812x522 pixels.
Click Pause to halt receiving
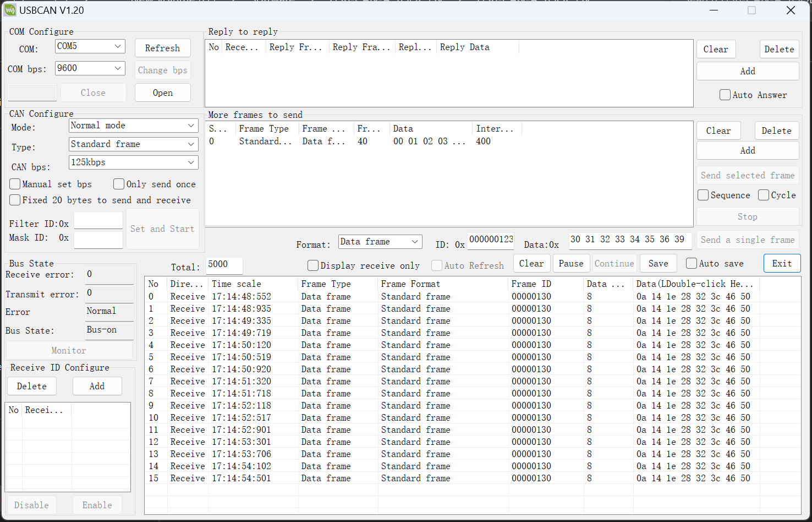point(571,263)
